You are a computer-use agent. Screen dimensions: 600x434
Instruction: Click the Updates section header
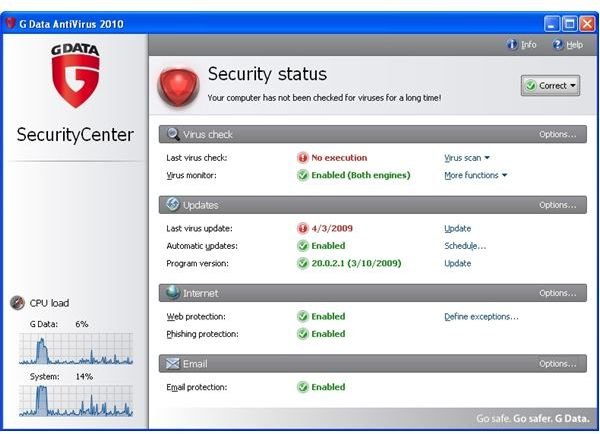373,205
